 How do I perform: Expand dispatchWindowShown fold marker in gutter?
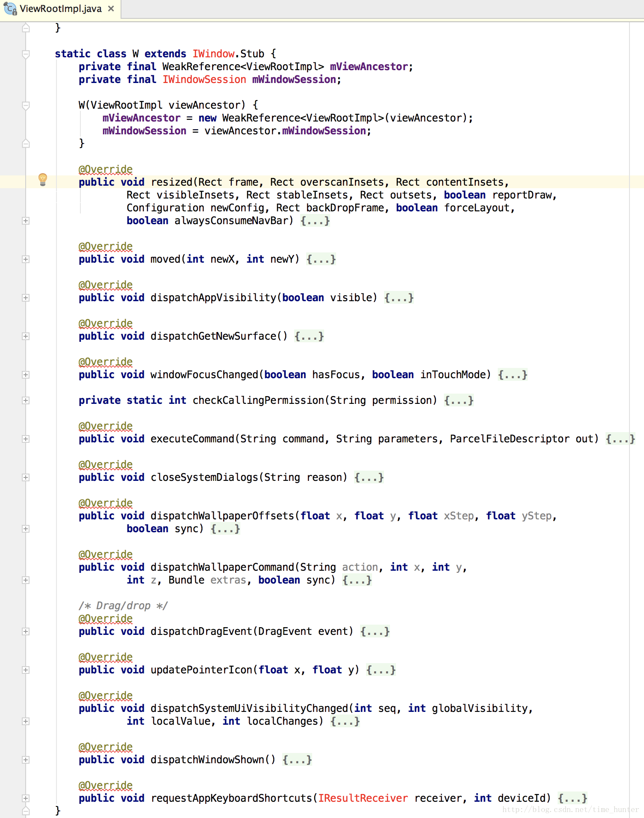coord(26,760)
